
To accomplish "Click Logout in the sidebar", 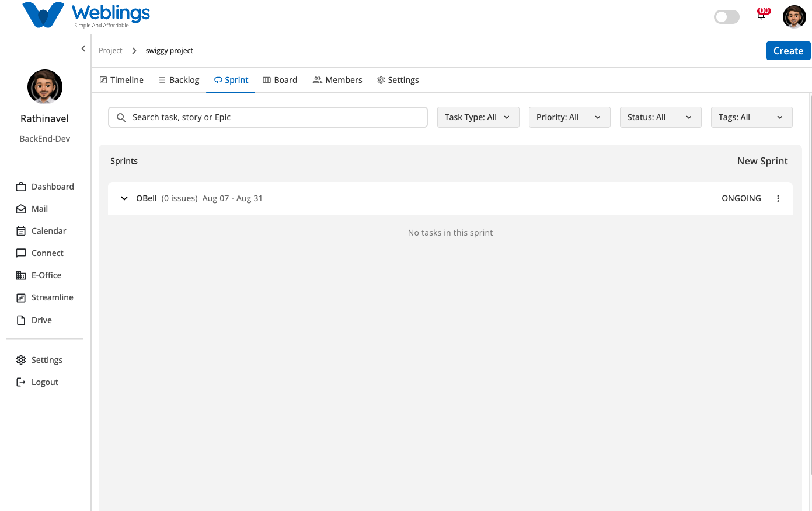I will click(37, 382).
